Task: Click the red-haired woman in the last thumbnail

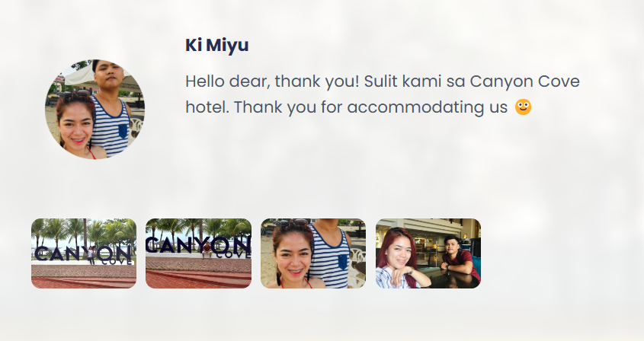Action: pos(399,259)
